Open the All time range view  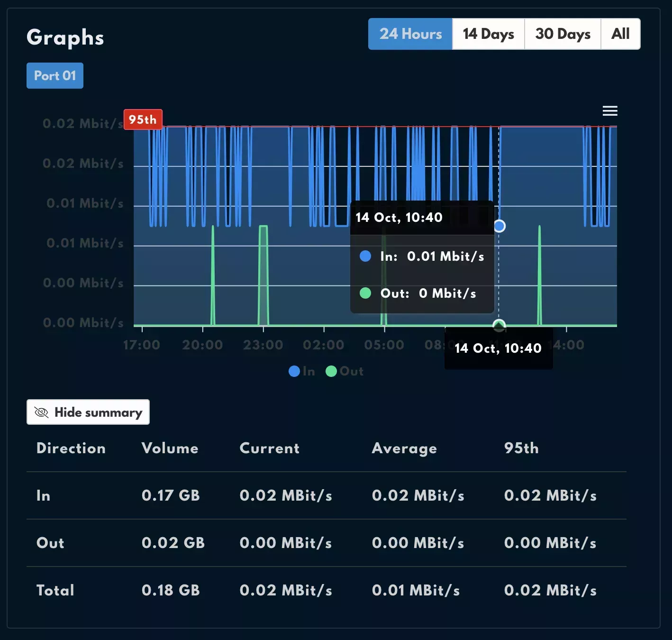pyautogui.click(x=620, y=34)
